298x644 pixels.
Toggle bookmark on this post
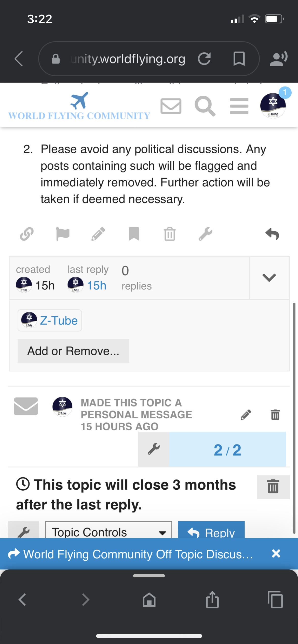click(134, 234)
